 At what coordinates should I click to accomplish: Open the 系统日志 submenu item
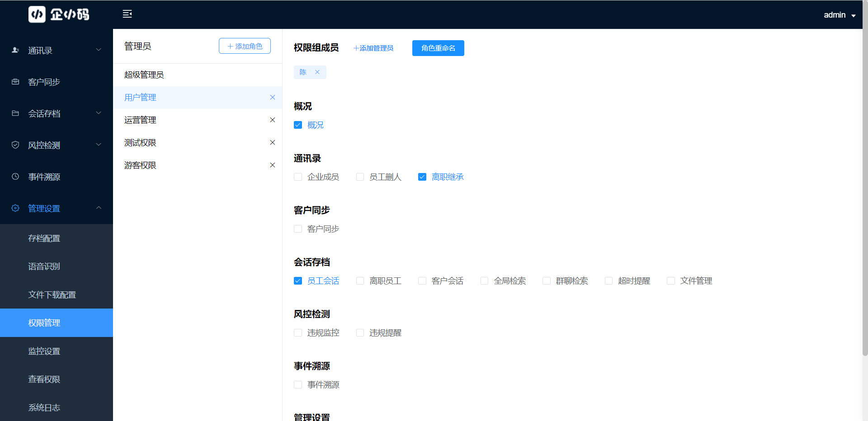click(57, 407)
